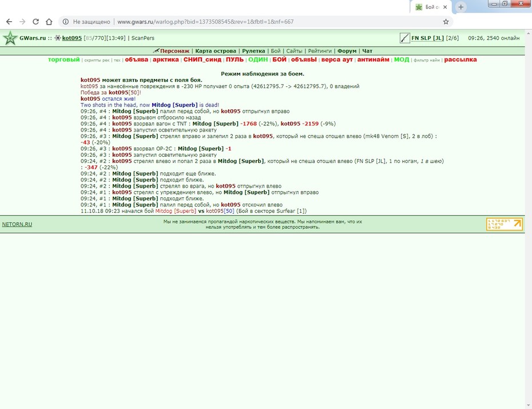Open the Рулетка menu item
Screen dimensions: 532x409
(x=253, y=51)
